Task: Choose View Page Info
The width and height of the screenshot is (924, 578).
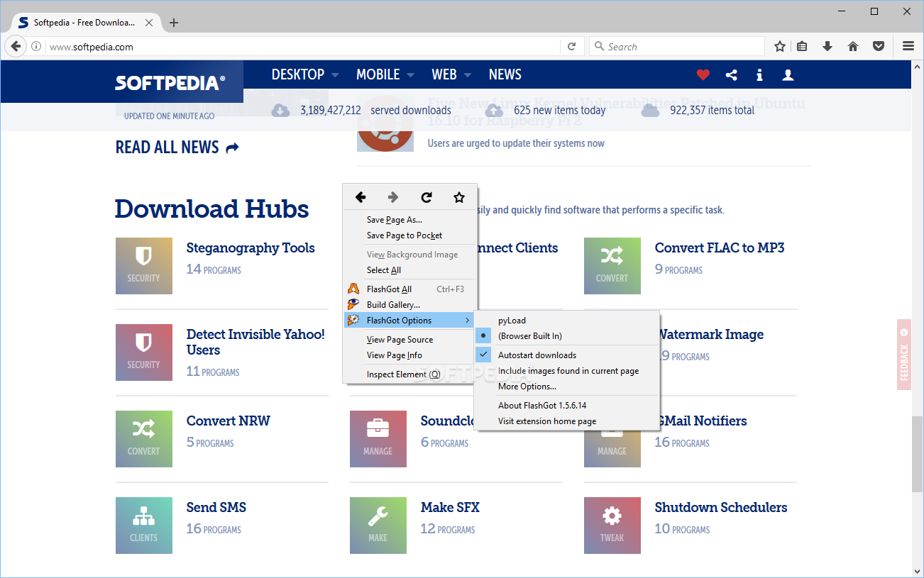Action: tap(409, 355)
